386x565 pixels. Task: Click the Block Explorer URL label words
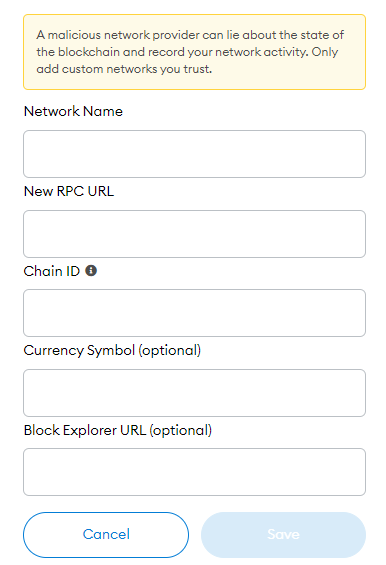click(85, 430)
